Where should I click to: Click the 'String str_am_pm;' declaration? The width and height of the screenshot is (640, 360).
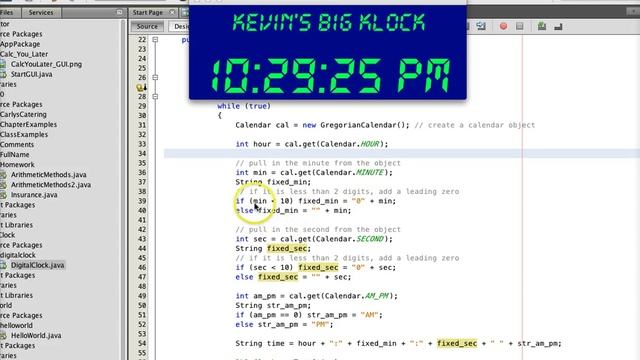[273, 306]
